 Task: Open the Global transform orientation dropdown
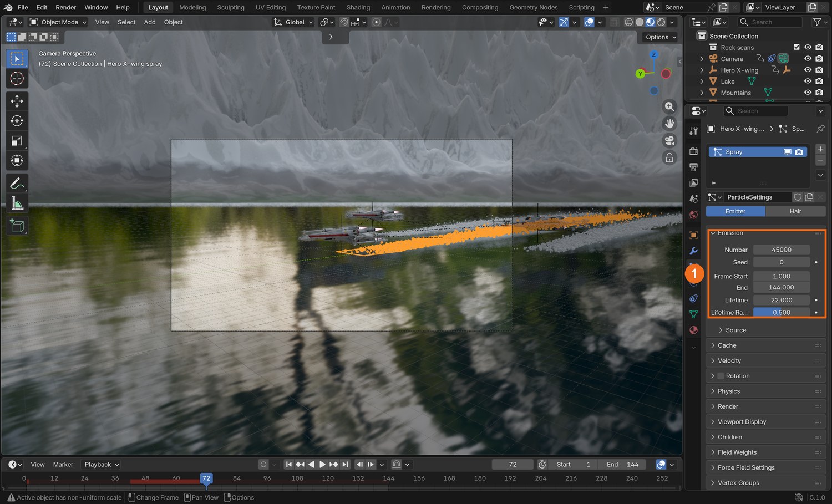tap(293, 22)
